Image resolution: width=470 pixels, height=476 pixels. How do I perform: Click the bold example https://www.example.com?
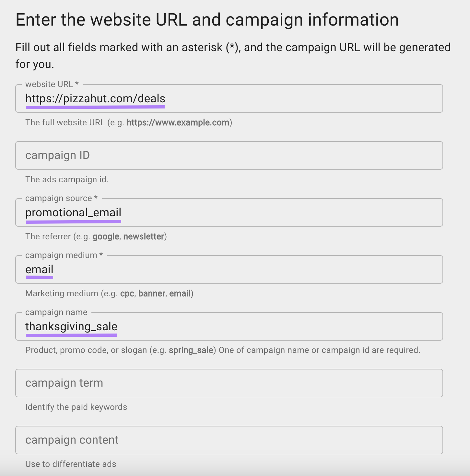click(x=178, y=122)
